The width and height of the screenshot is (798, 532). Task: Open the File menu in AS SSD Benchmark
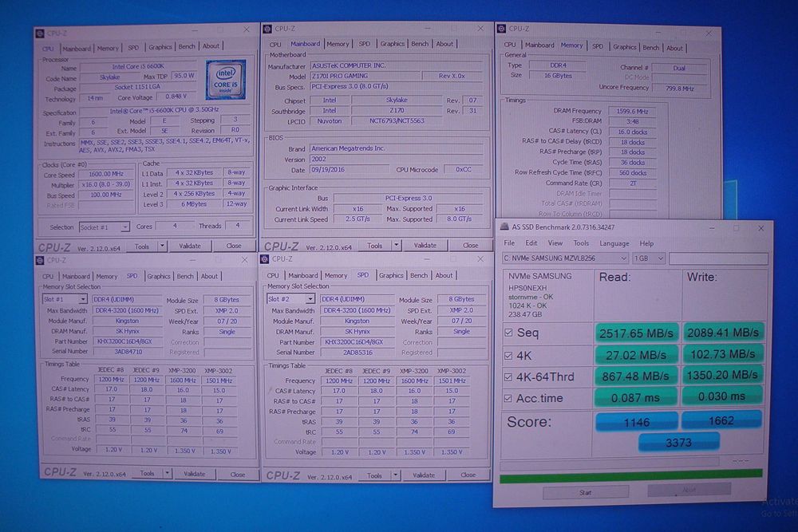(509, 243)
